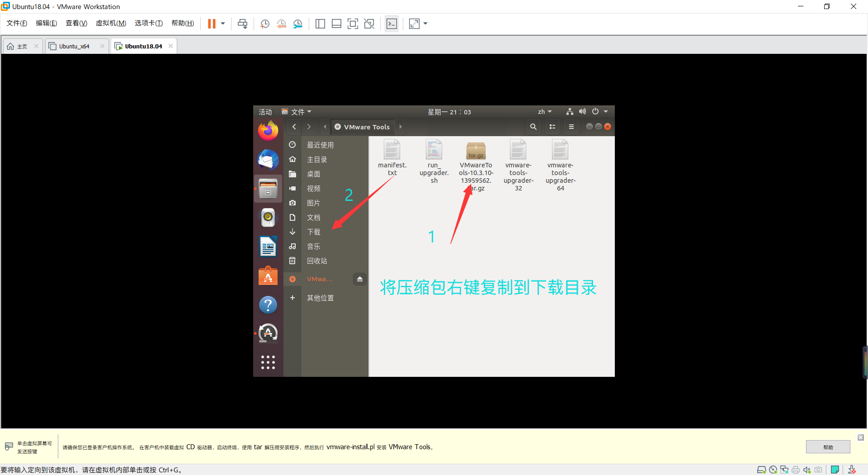Toggle list/grid view in Files
This screenshot has width=868, height=475.
click(552, 127)
